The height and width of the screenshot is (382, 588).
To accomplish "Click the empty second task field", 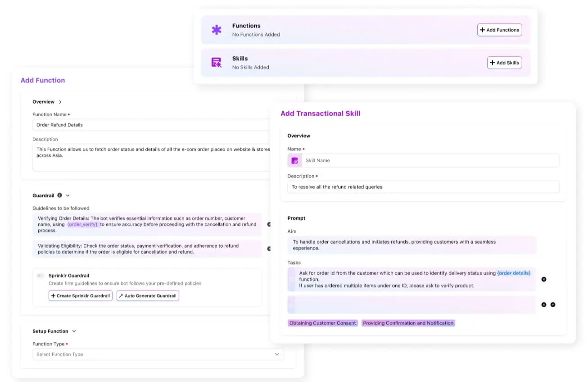I will (412, 305).
